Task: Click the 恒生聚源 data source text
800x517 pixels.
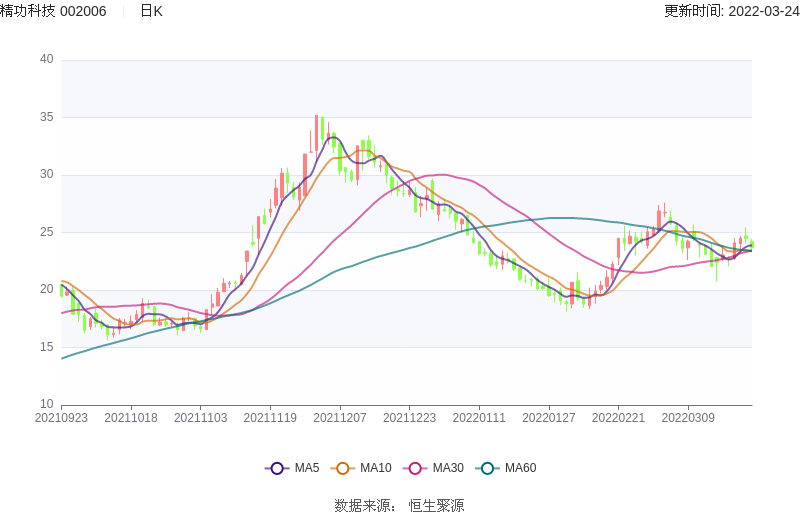Action: pyautogui.click(x=436, y=505)
